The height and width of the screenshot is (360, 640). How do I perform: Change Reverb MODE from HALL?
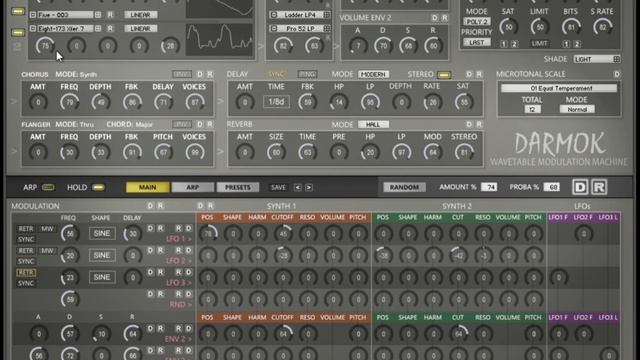tap(373, 124)
